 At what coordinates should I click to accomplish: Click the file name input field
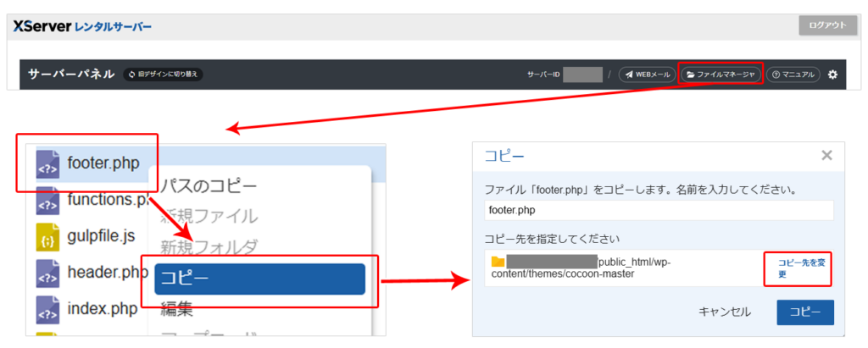[x=659, y=210]
